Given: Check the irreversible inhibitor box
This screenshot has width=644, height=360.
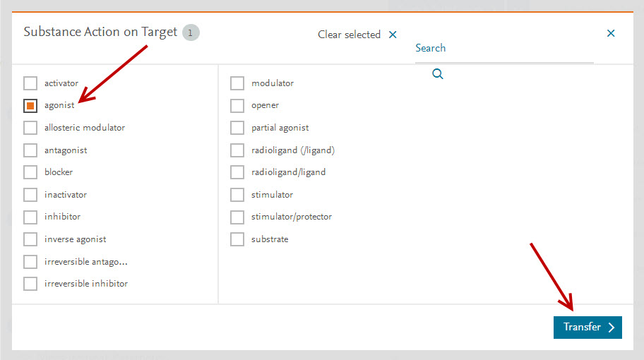Looking at the screenshot, I should 30,284.
